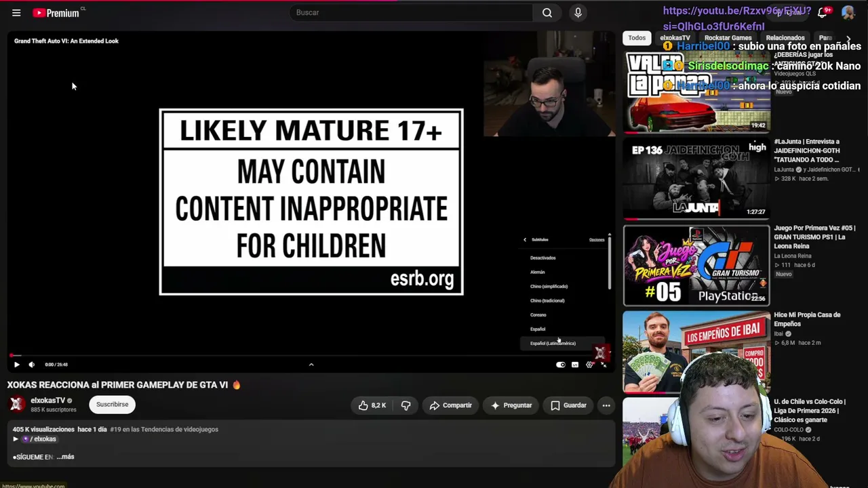The height and width of the screenshot is (488, 868).
Task: Open '#LaJunta | Entrevista a JAIDEFINICHON-GOTH' title
Action: click(x=808, y=150)
